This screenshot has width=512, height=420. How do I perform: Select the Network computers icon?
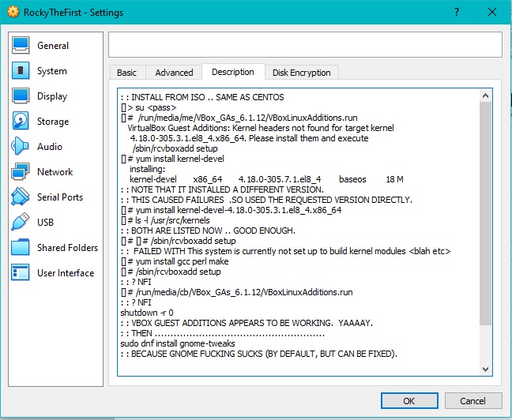[x=21, y=171]
